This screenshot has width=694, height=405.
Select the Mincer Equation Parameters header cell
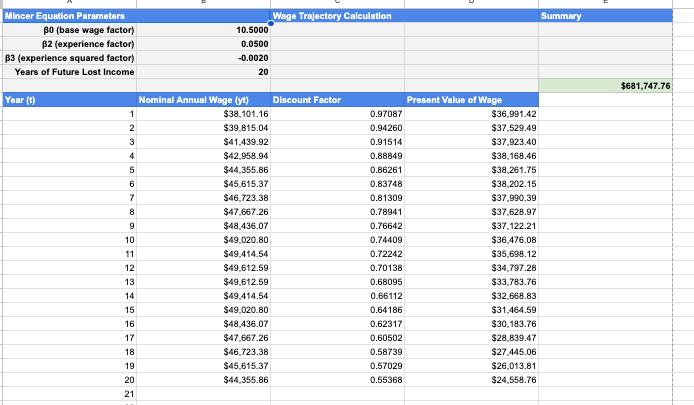[x=66, y=17]
